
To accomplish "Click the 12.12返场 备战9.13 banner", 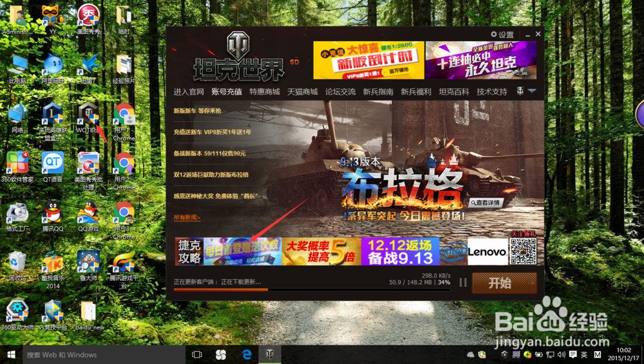I will click(x=401, y=251).
